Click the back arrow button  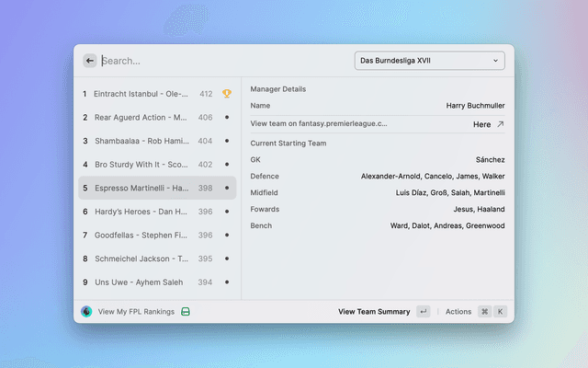pos(90,61)
